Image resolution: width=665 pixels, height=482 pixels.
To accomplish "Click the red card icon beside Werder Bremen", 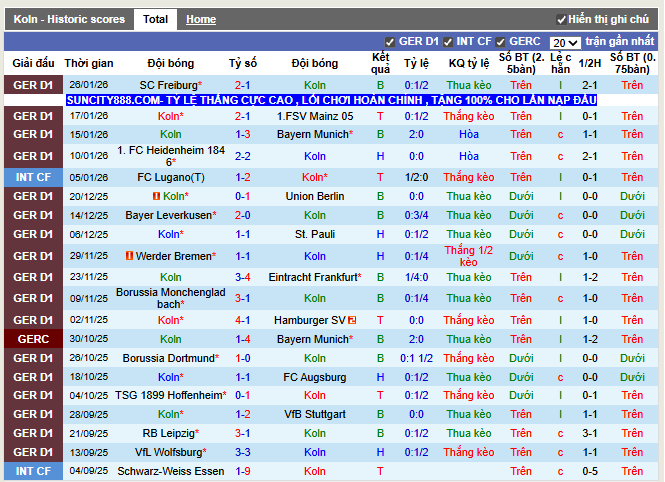I will click(129, 256).
